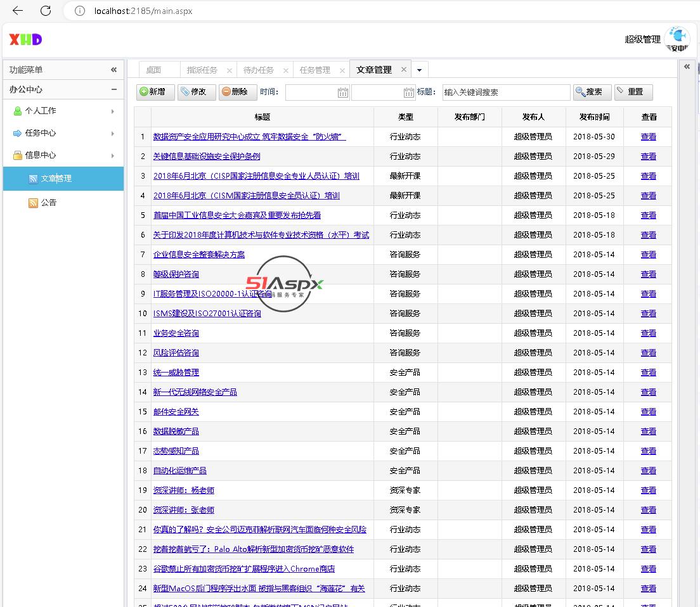Click the browser reload icon

(46, 11)
